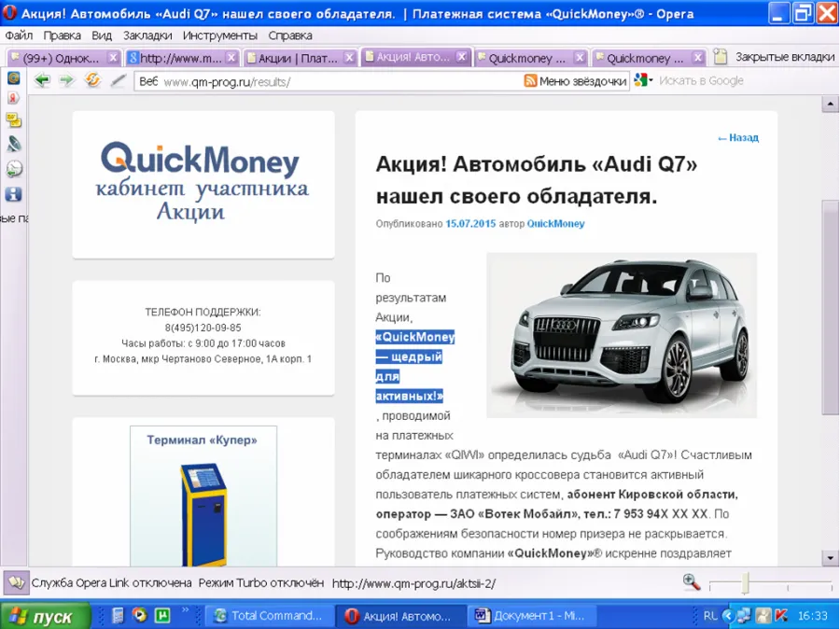Go forward with the green right arrow
This screenshot has height=629, width=840.
coord(66,80)
